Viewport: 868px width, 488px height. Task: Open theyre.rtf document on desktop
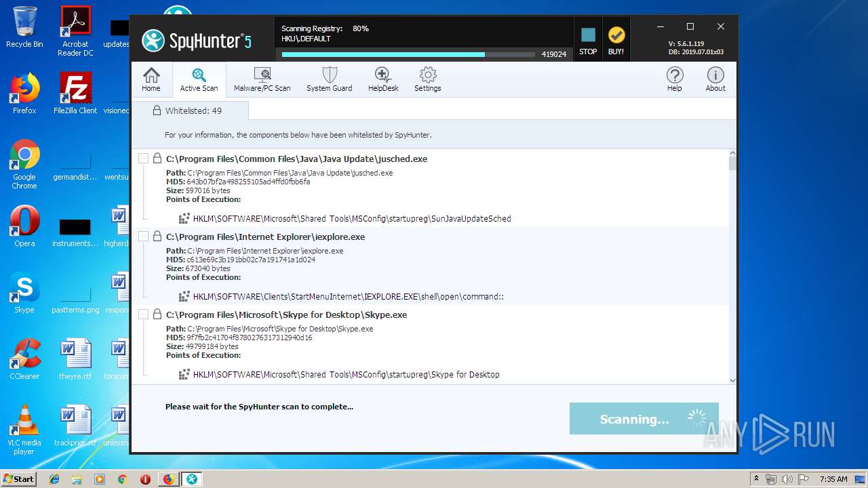tap(75, 359)
